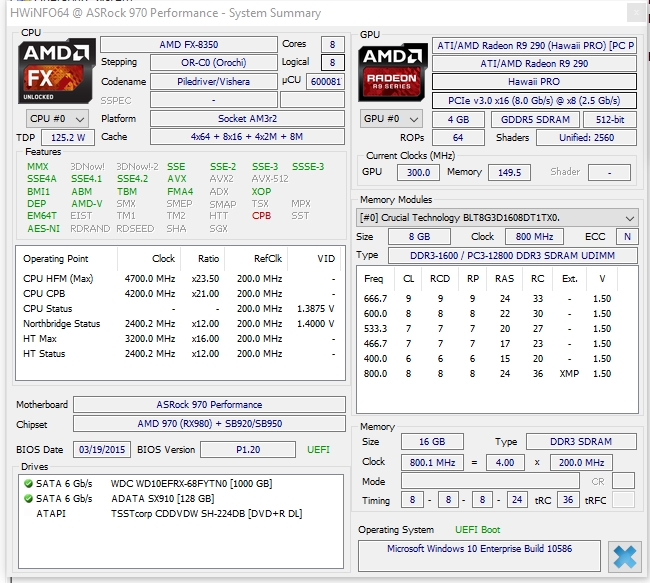Image resolution: width=650 pixels, height=583 pixels.
Task: Click the empty memory Mode field
Action: click(490, 481)
